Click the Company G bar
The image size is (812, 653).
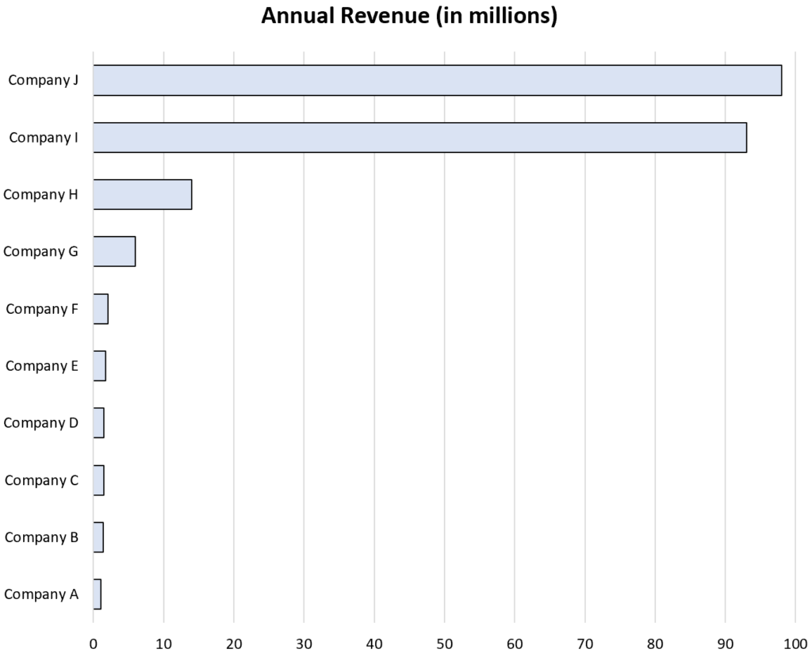click(x=114, y=251)
